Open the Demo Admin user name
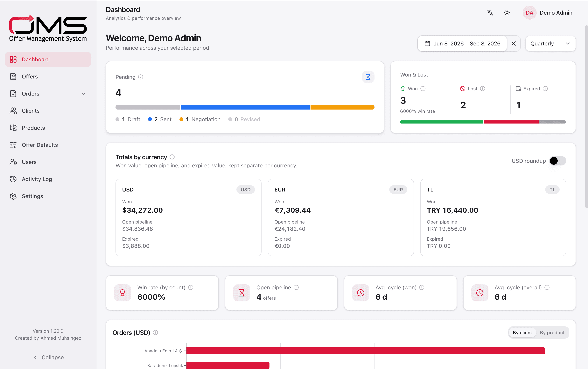The height and width of the screenshot is (369, 588). tap(556, 13)
